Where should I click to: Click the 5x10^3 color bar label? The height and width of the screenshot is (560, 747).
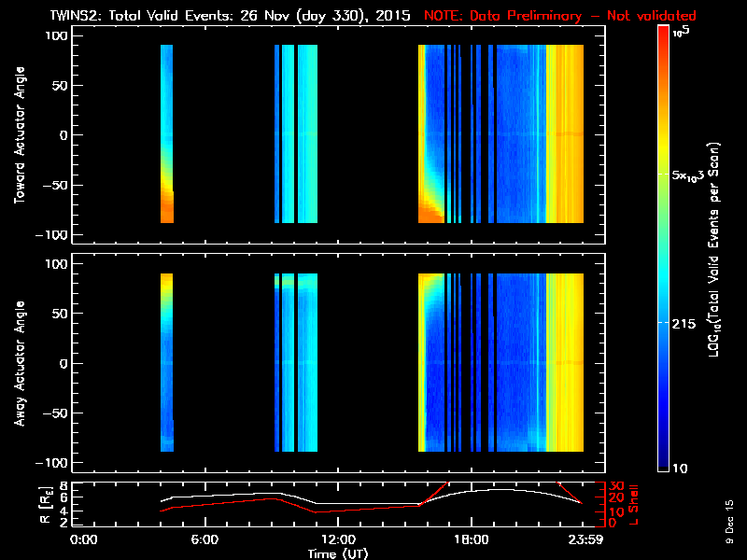[690, 175]
